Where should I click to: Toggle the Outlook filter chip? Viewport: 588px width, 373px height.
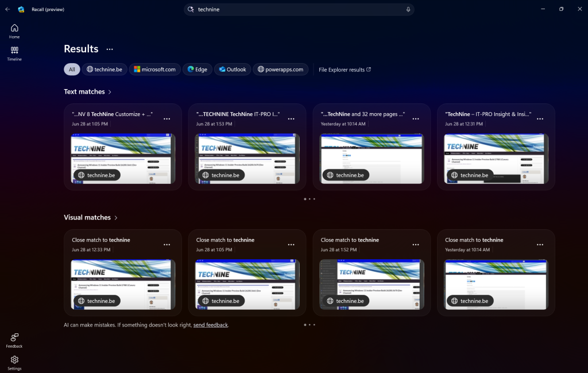click(232, 70)
